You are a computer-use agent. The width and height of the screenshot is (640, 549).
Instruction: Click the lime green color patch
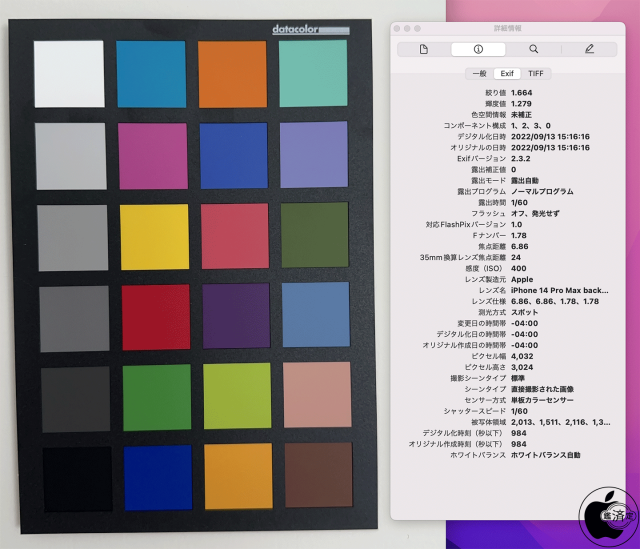coord(236,397)
